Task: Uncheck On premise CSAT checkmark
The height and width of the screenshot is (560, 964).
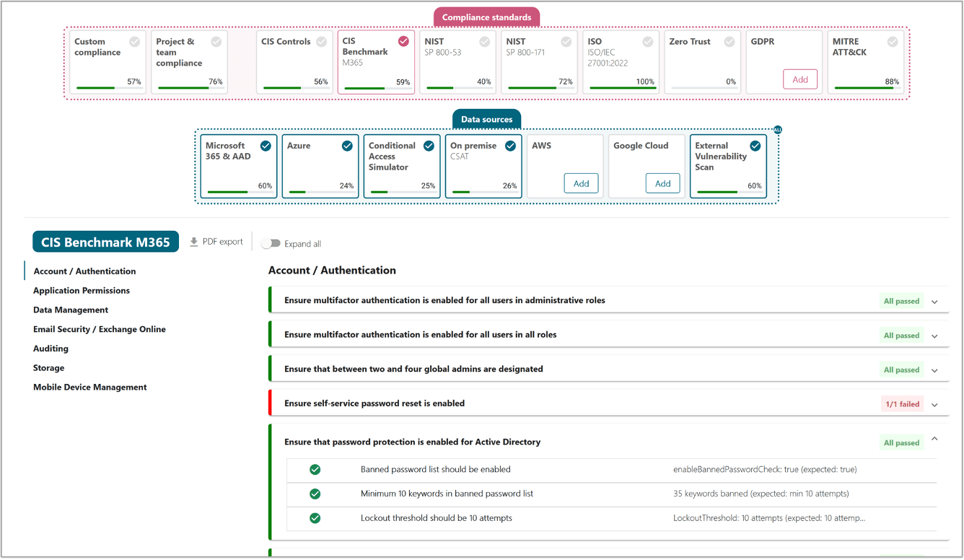Action: 510,146
